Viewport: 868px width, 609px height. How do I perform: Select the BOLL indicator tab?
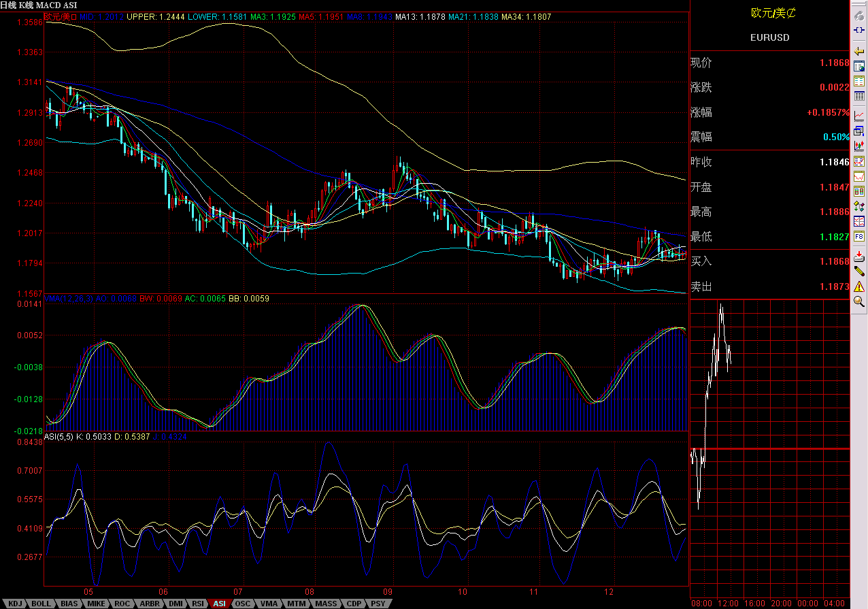41,604
